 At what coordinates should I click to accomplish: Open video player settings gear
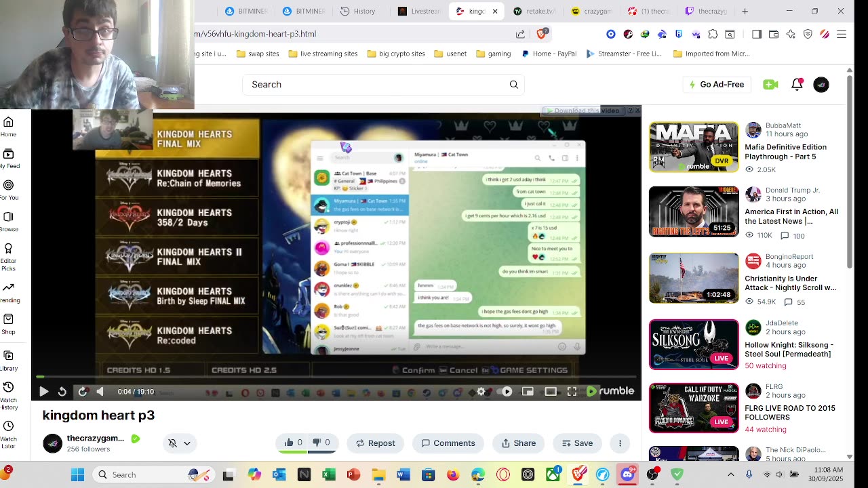tap(481, 391)
